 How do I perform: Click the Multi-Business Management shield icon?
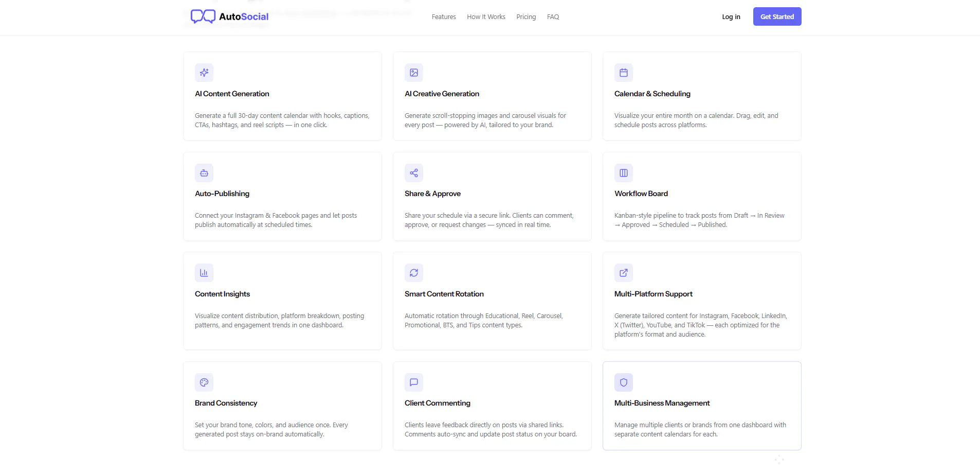coord(624,382)
